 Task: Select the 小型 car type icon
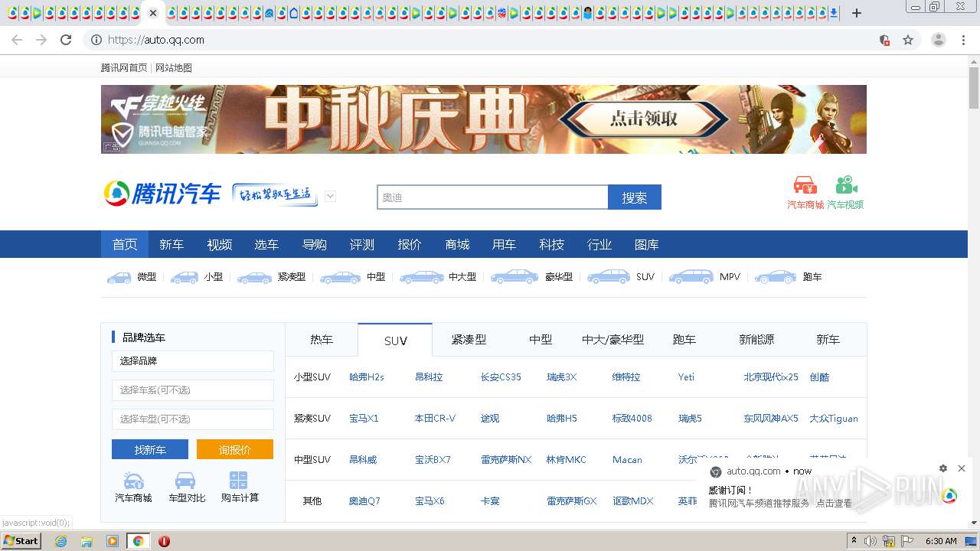point(185,277)
